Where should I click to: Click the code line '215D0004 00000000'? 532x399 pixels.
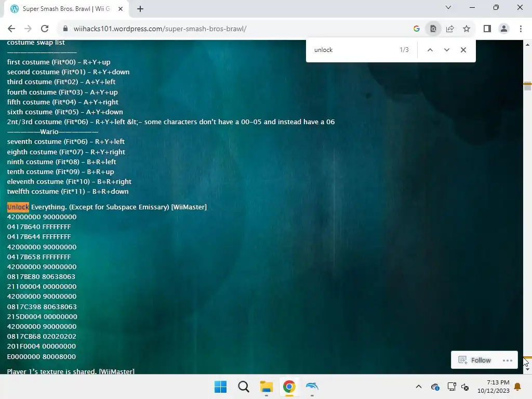[x=42, y=316]
